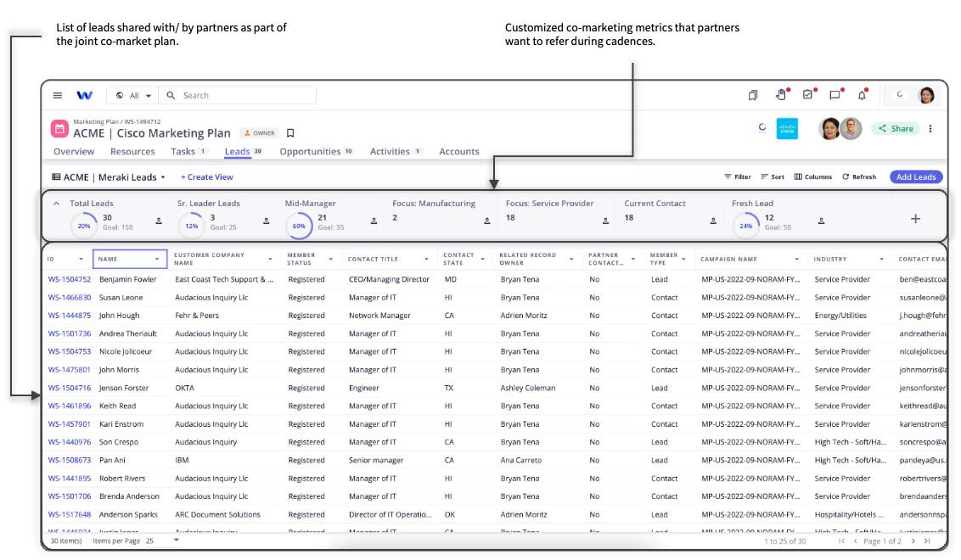Viewport: 961px width, 560px height.
Task: Click the Cisco partner logo tile
Action: (787, 129)
